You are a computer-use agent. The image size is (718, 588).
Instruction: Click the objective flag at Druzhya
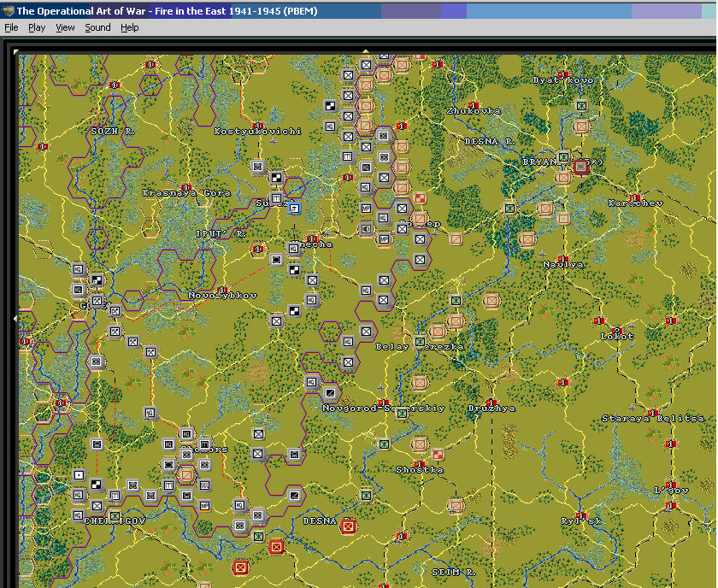coord(491,402)
